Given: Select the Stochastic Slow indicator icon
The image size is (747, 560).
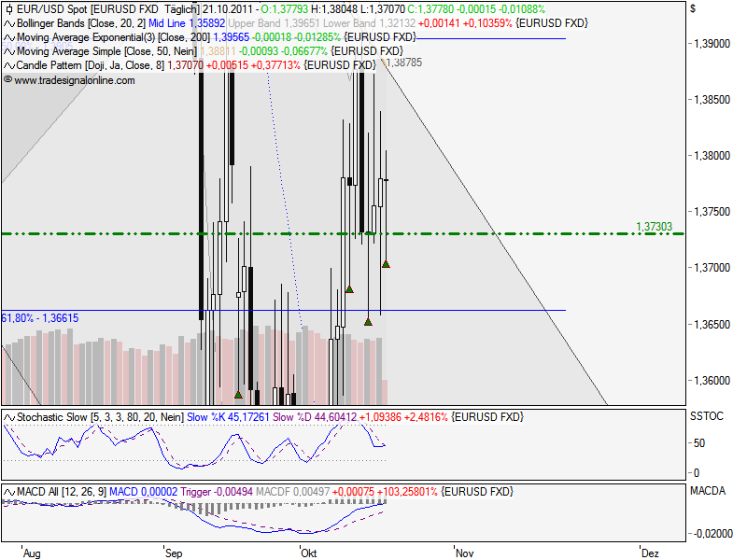Looking at the screenshot, I should coord(8,417).
